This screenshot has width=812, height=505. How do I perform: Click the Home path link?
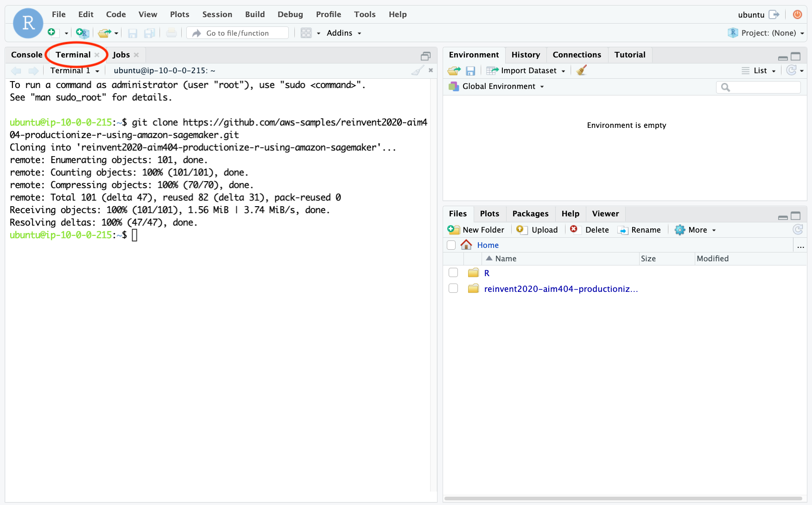488,245
